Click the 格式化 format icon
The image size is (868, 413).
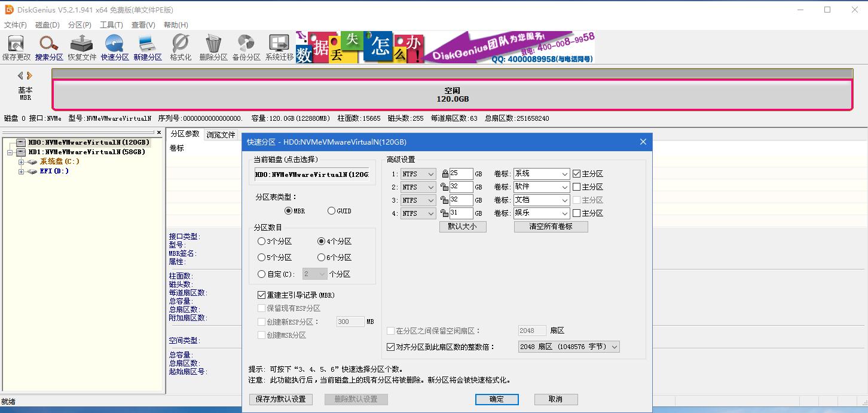(x=180, y=47)
